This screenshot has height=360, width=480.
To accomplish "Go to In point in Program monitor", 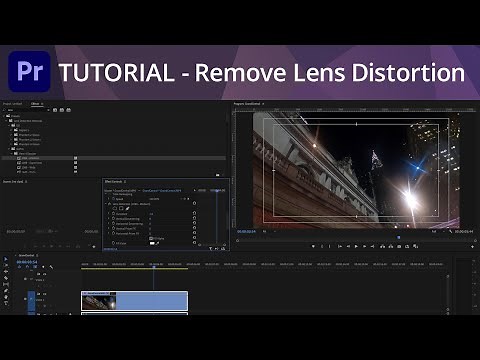I will pyautogui.click(x=340, y=246).
